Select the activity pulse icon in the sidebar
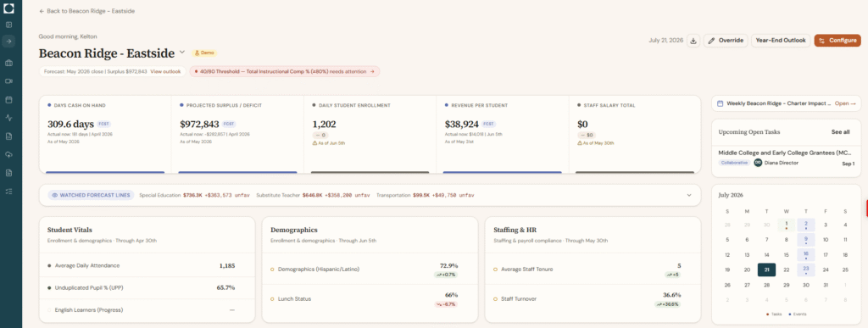Image resolution: width=868 pixels, height=328 pixels. [x=8, y=118]
